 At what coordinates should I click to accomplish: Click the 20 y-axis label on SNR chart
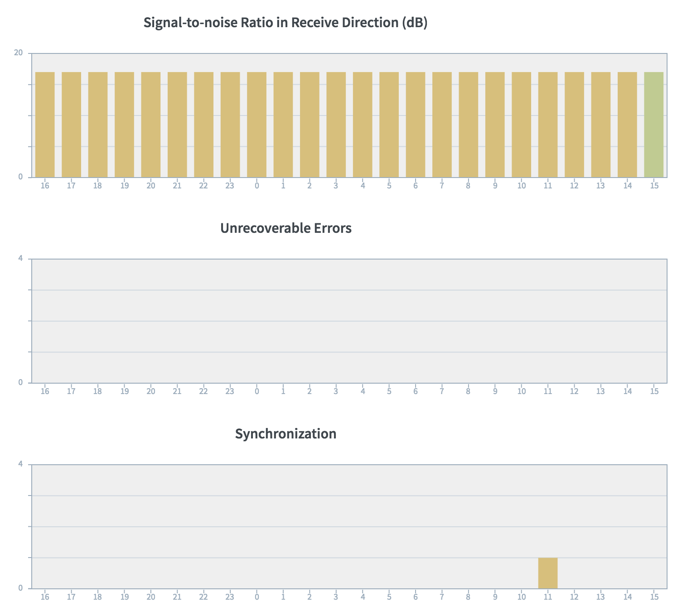(18, 53)
